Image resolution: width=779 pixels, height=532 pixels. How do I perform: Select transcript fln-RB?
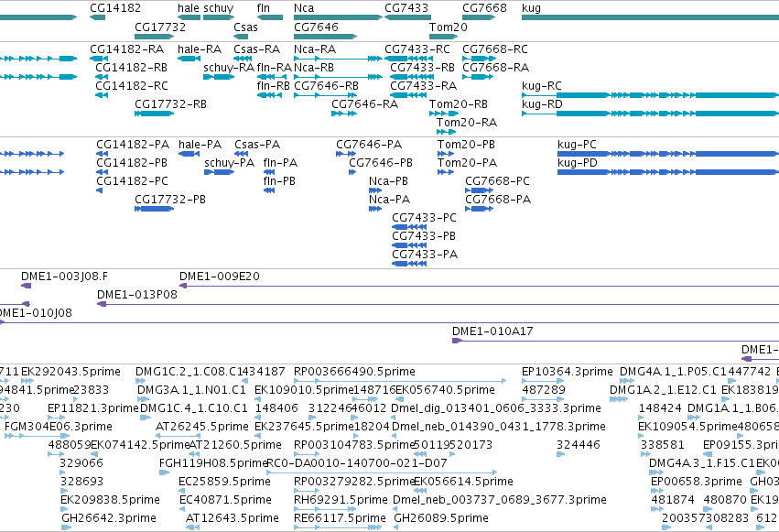coord(274,86)
